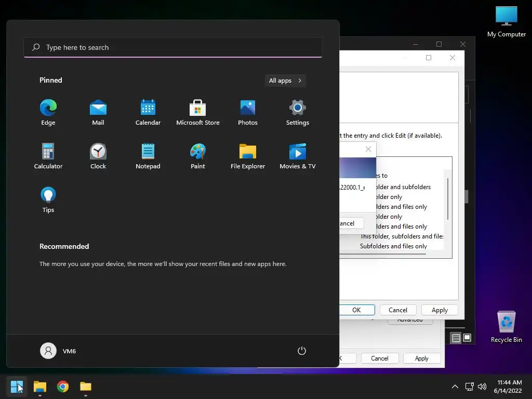Click the Windows Start button on taskbar

point(17,387)
